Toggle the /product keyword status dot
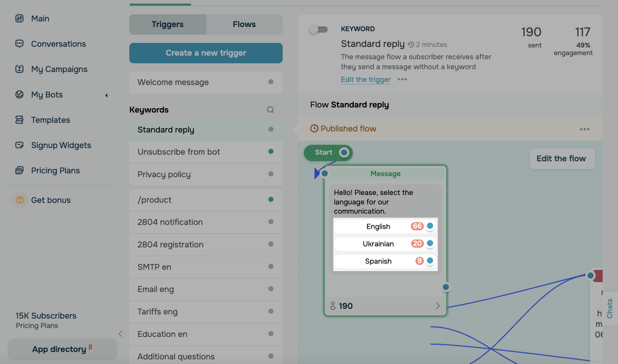 pyautogui.click(x=271, y=200)
